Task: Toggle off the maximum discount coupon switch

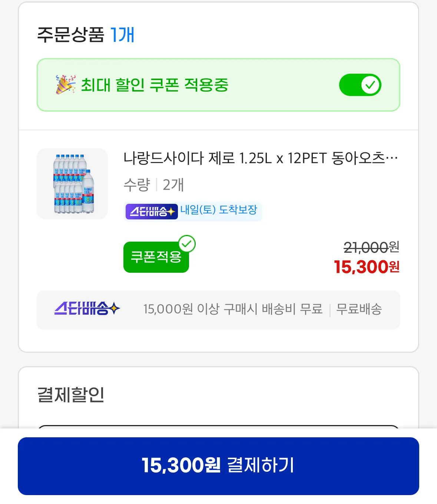Action: point(360,85)
